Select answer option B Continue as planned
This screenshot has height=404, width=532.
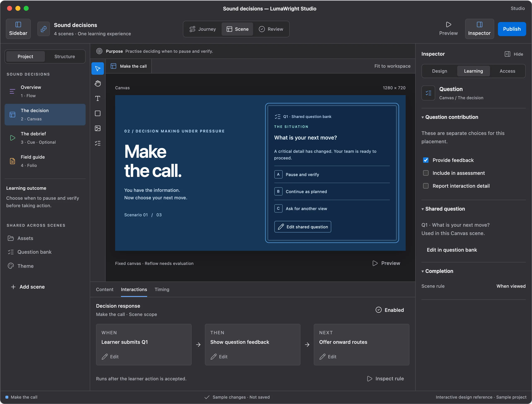(332, 191)
